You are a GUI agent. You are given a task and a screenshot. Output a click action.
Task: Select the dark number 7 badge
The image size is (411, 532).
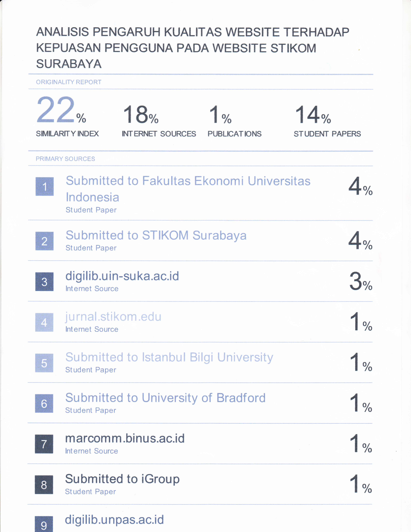pyautogui.click(x=44, y=444)
